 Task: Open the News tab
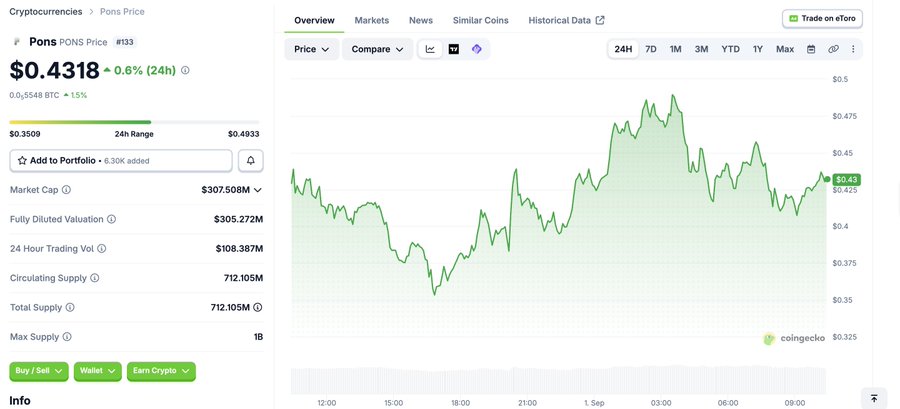[x=421, y=20]
